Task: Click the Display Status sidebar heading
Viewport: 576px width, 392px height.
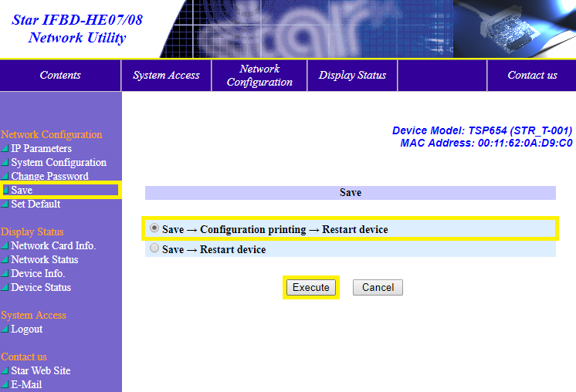Action: [32, 231]
